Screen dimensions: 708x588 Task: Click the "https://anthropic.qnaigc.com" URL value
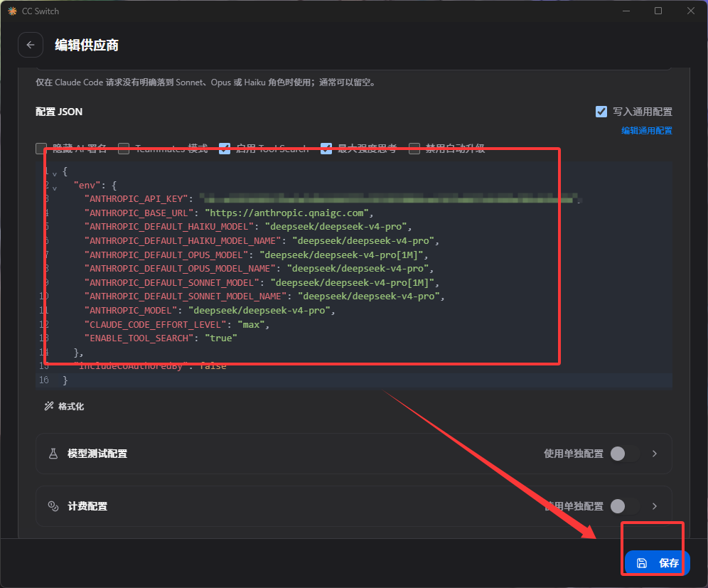[x=286, y=213]
